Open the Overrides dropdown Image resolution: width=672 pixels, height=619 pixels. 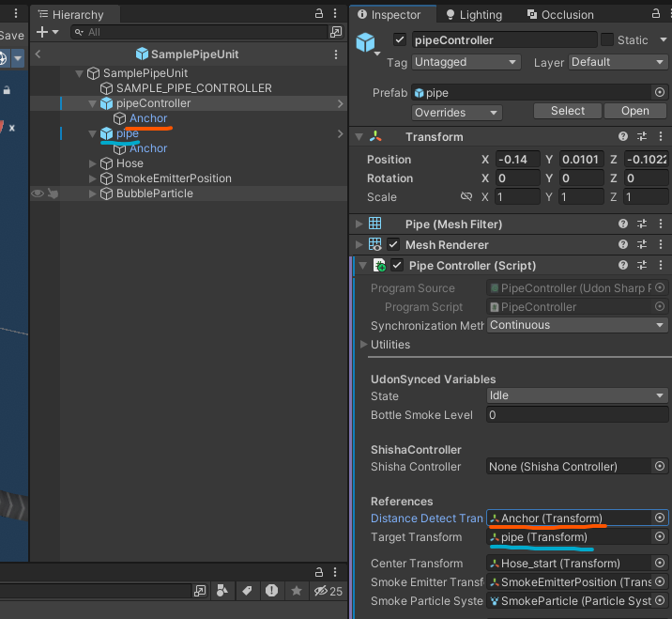click(457, 113)
